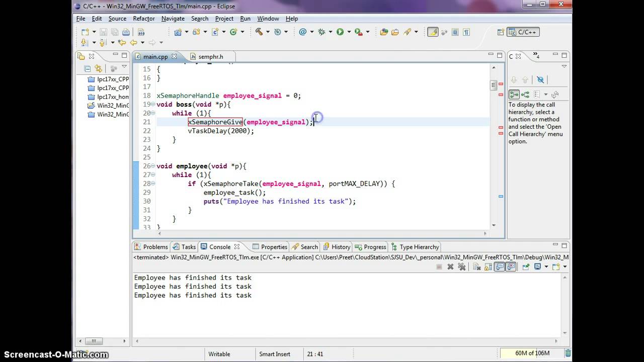Viewport: 644px width, 362px height.
Task: Click the Search flashlight toolbar icon
Action: [408, 32]
